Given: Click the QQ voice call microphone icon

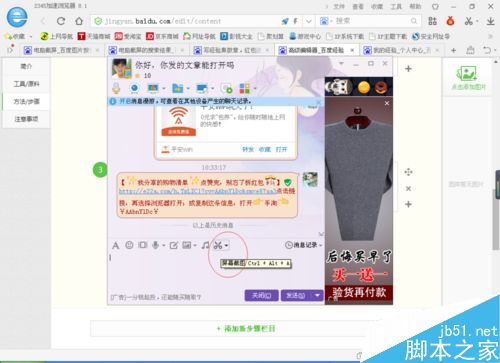Looking at the screenshot, I should pos(116,88).
